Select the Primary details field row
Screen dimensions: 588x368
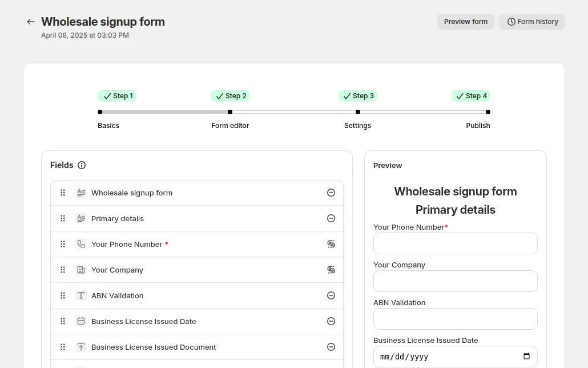pos(197,218)
